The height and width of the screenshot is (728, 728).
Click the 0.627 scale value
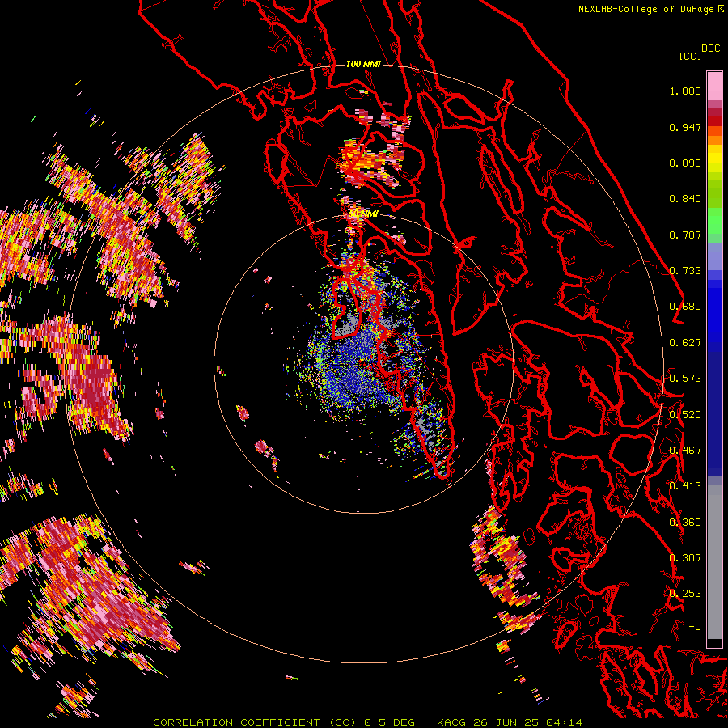point(685,343)
